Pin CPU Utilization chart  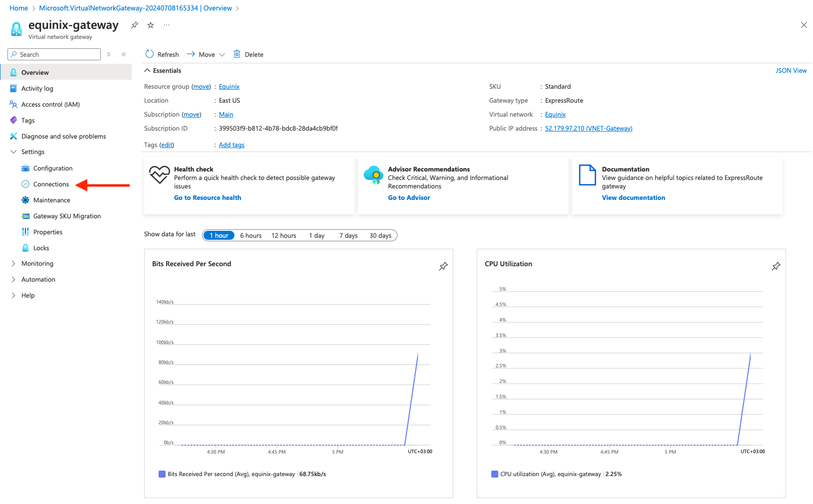pos(776,266)
